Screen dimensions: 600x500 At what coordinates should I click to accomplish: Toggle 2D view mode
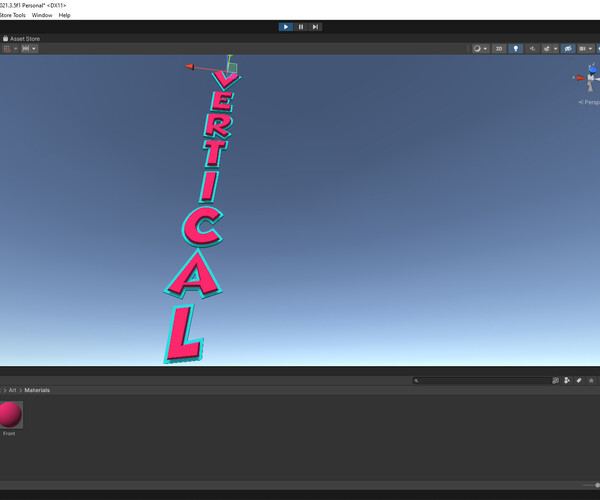pyautogui.click(x=499, y=49)
